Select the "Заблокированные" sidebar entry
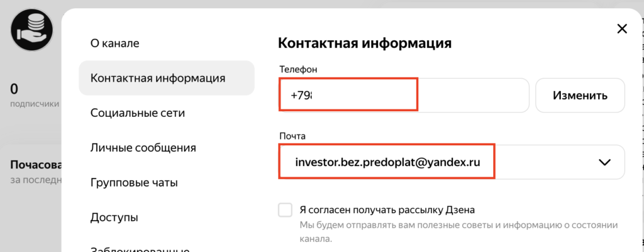 coord(140,247)
